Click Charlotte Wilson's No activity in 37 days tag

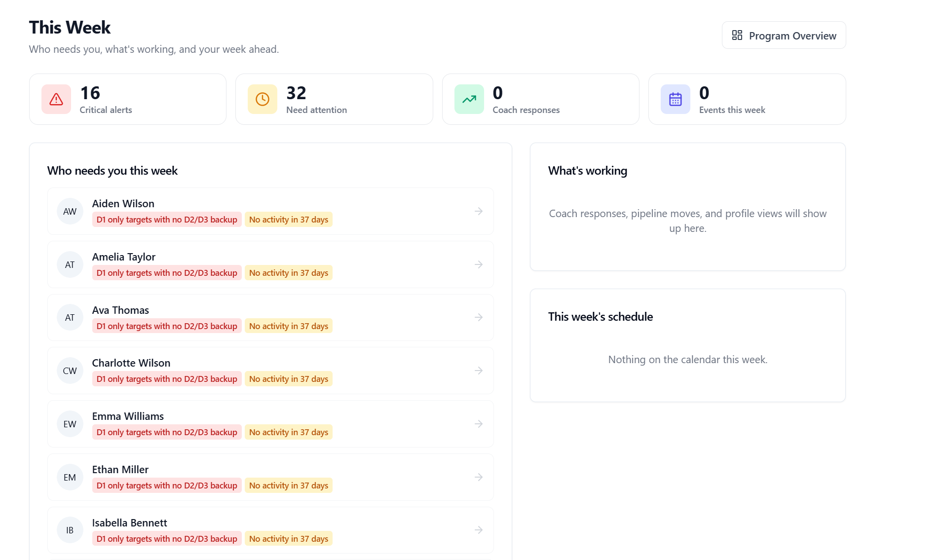(x=289, y=379)
